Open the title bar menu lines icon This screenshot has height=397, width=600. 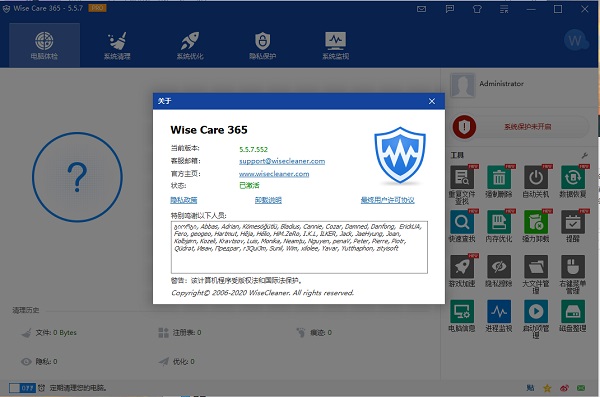tap(504, 9)
